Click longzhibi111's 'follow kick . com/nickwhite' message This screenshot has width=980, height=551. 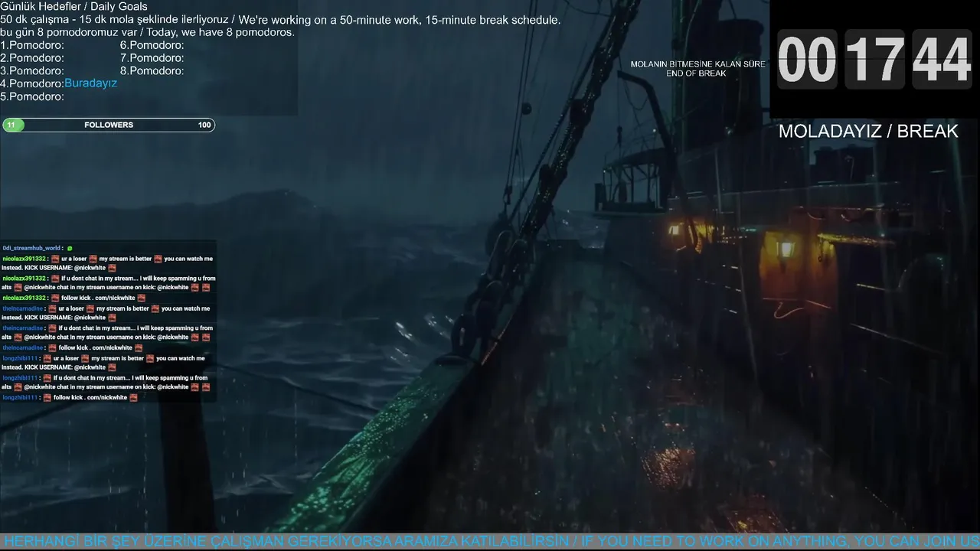pos(70,397)
